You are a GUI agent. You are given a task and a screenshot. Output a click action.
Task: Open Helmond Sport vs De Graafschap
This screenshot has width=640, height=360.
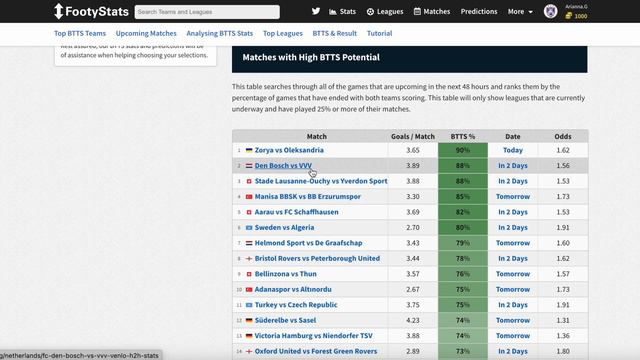click(x=309, y=243)
